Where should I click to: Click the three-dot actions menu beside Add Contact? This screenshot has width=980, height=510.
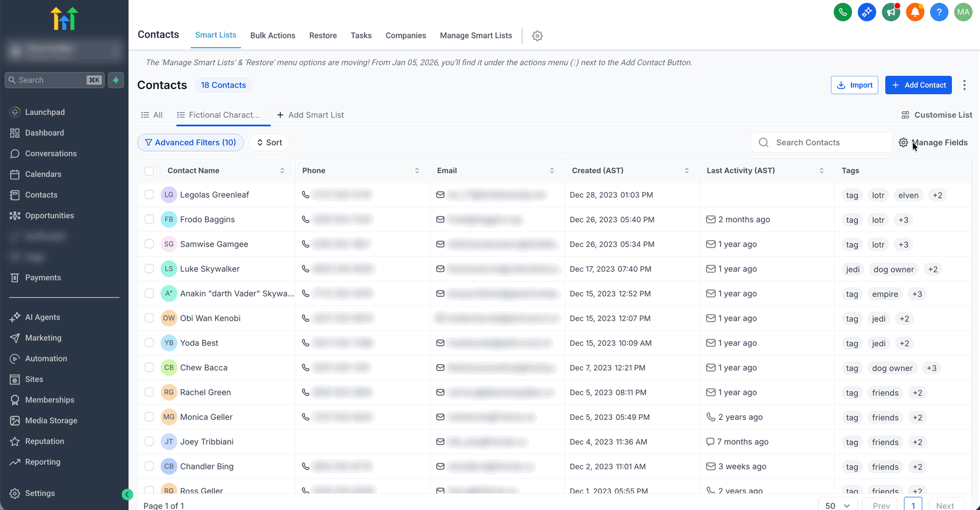tap(965, 85)
